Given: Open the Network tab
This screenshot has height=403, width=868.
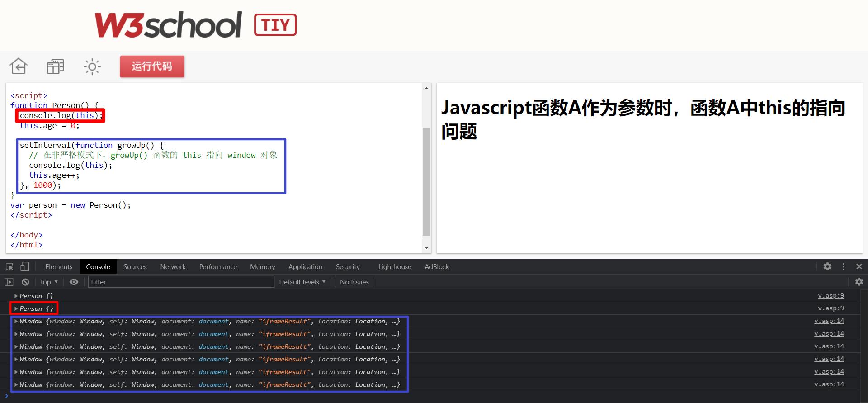Looking at the screenshot, I should click(x=173, y=267).
